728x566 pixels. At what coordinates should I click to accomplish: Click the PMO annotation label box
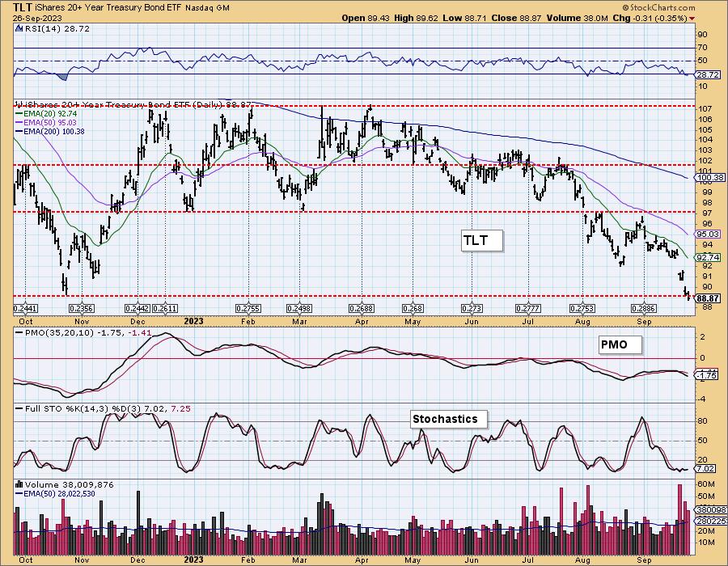620,344
